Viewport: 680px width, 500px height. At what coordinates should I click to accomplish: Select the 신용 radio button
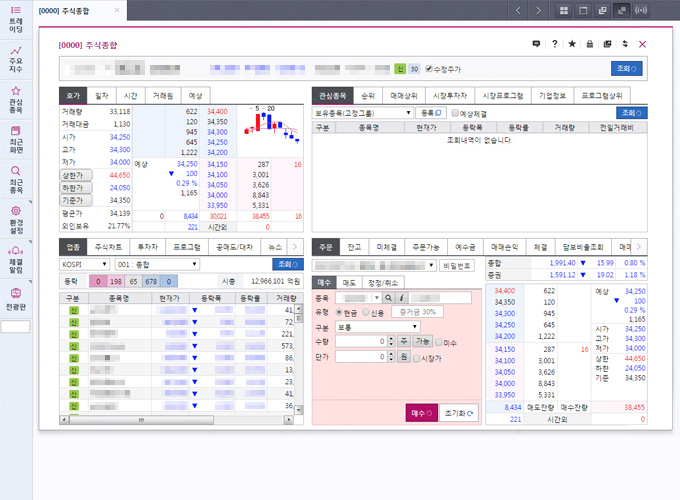pyautogui.click(x=366, y=312)
